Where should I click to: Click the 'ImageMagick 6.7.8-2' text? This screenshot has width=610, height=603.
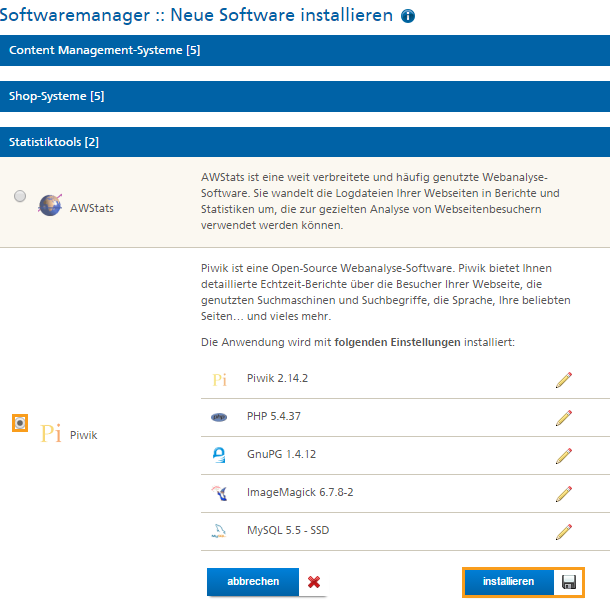300,492
